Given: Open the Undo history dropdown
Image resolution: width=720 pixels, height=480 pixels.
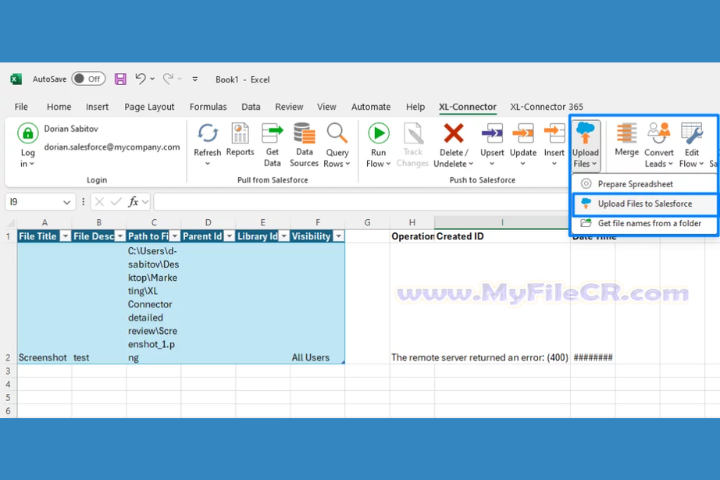Looking at the screenshot, I should (x=152, y=79).
